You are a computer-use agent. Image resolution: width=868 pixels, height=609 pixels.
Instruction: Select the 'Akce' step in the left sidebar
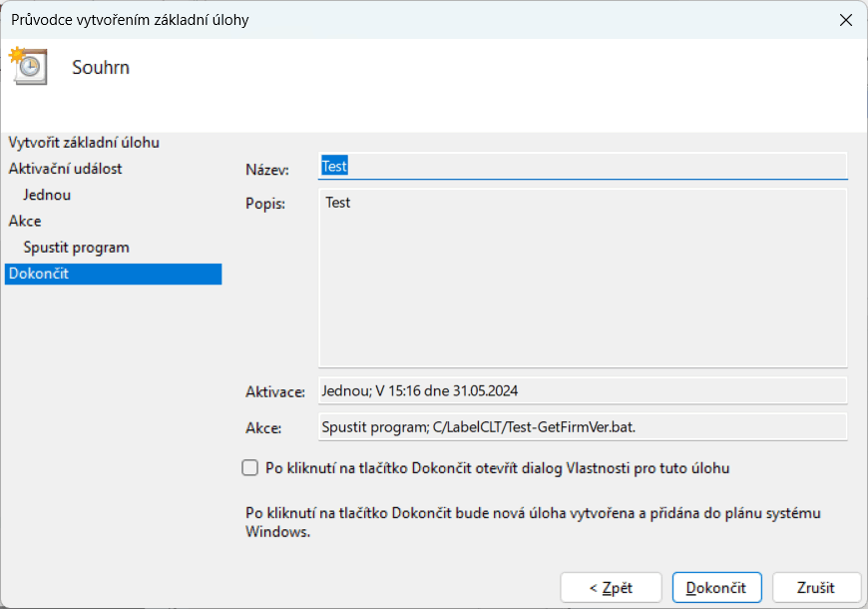point(25,221)
